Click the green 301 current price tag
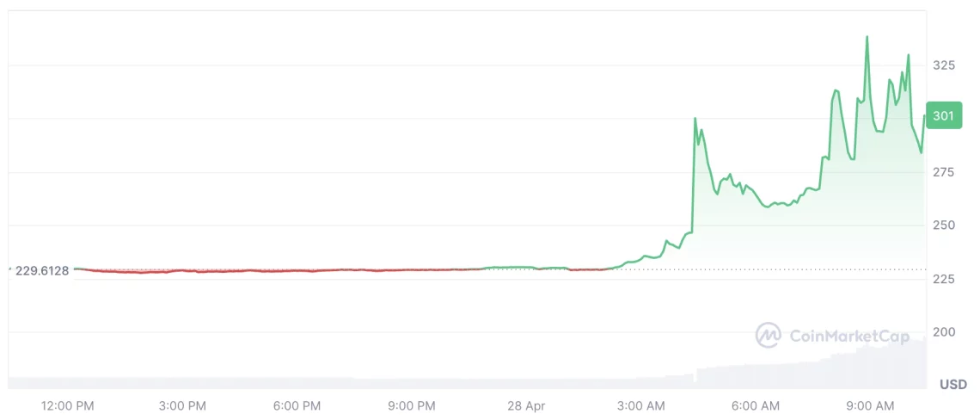This screenshot has width=980, height=420. coord(944,115)
